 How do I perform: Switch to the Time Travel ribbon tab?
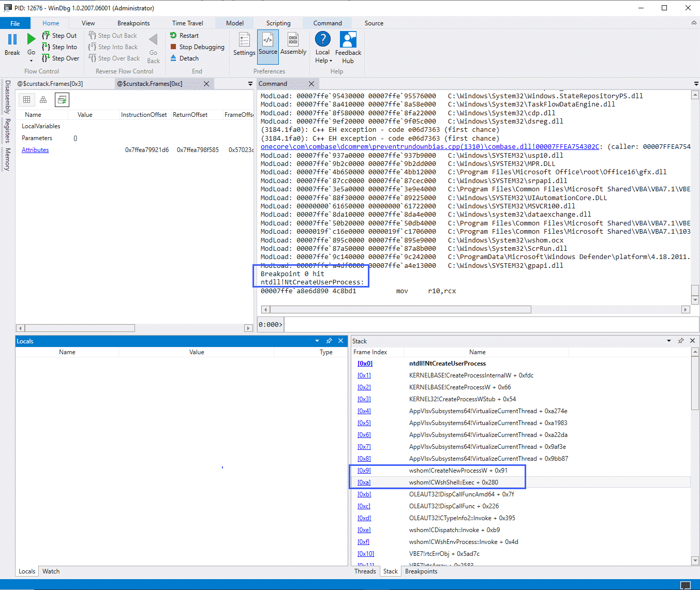point(187,23)
